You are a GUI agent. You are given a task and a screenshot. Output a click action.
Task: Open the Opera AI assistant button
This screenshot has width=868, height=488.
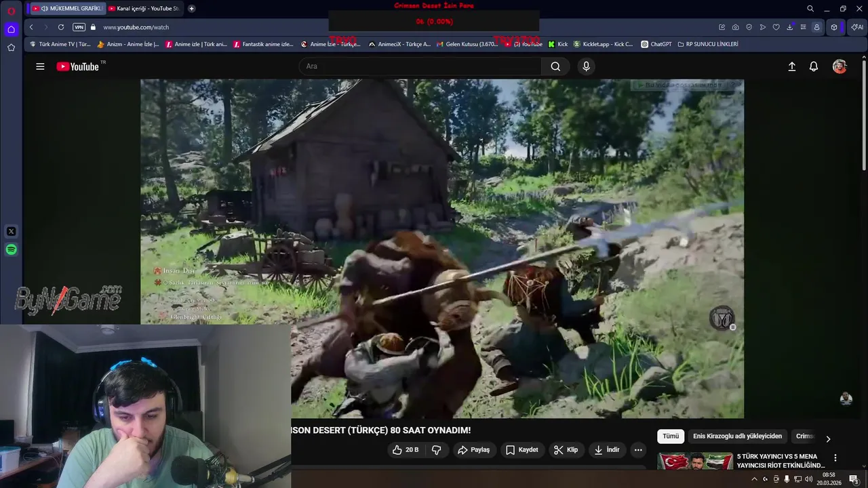(x=856, y=27)
